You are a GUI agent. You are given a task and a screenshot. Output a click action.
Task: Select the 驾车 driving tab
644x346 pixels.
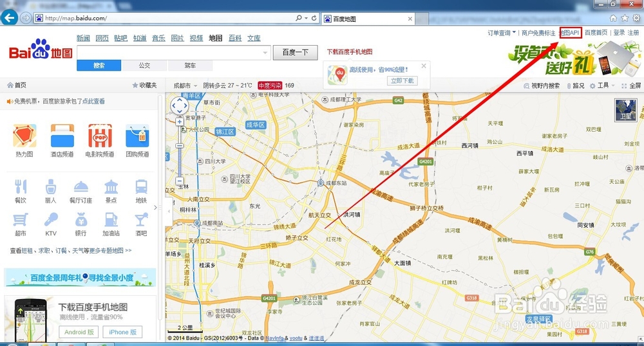[x=190, y=65]
